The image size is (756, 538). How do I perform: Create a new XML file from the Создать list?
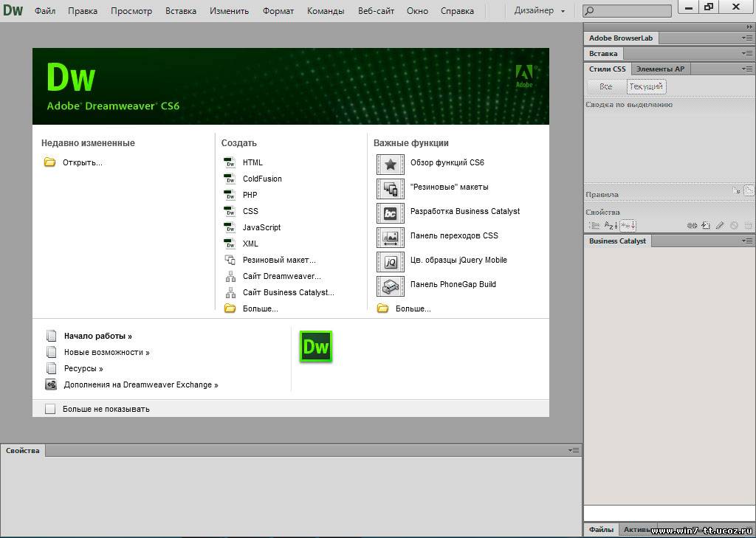(251, 244)
